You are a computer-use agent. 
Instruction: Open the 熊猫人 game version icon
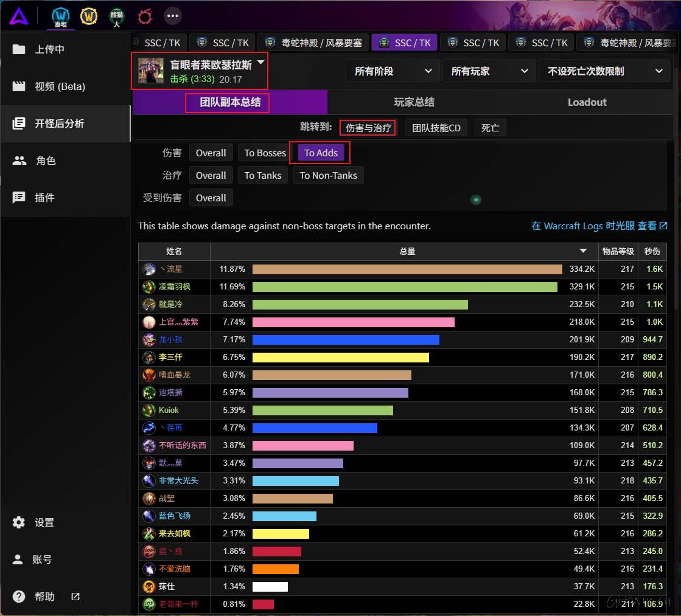pyautogui.click(x=116, y=16)
